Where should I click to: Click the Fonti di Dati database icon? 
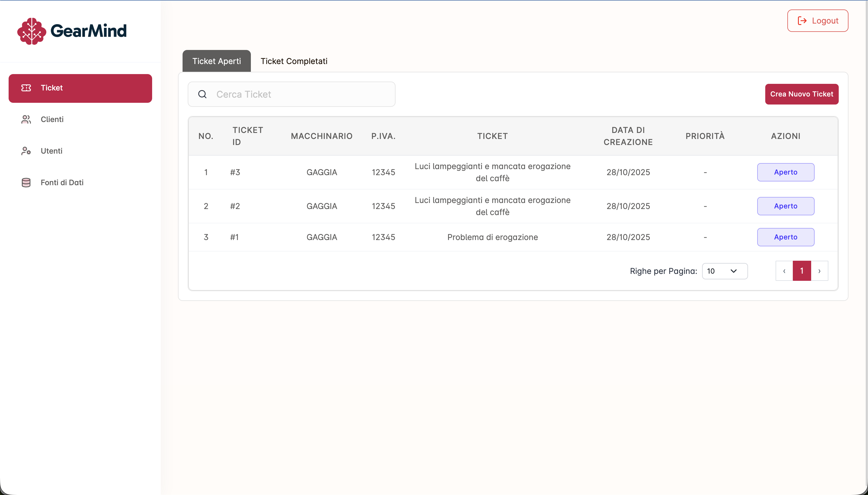pos(26,183)
